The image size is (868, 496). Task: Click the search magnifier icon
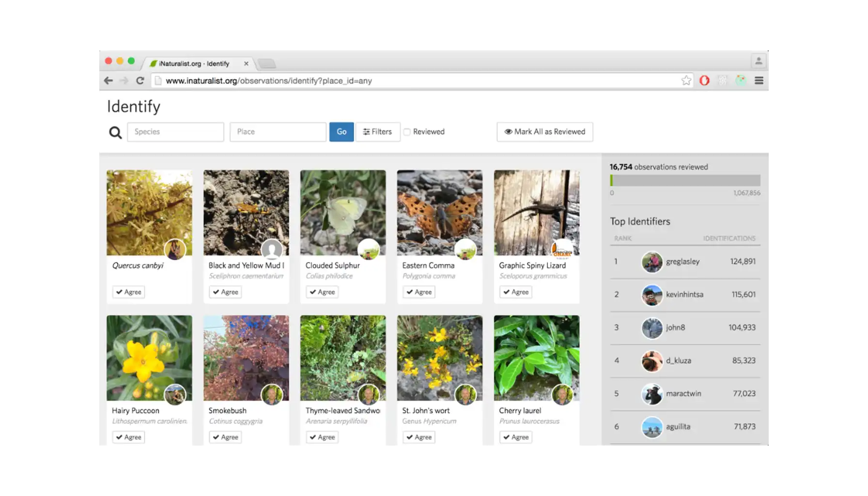point(115,132)
